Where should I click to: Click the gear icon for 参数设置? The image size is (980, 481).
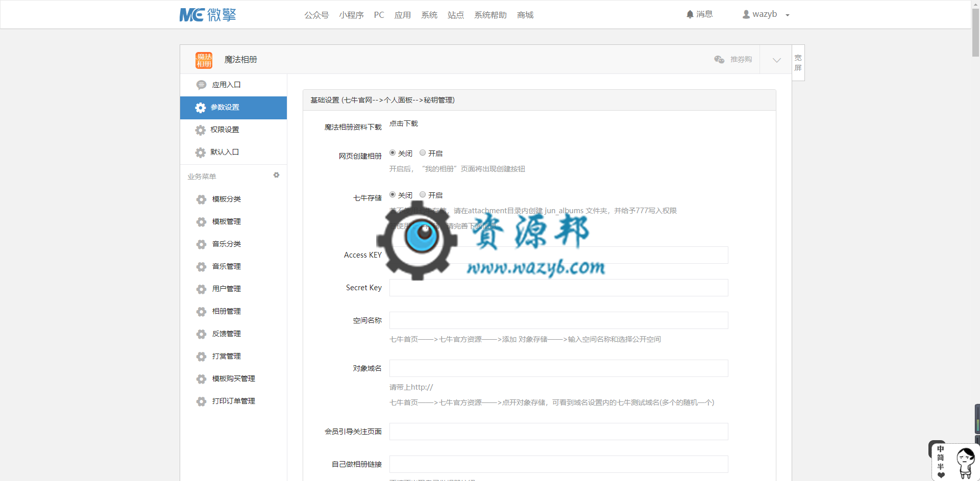pos(200,108)
